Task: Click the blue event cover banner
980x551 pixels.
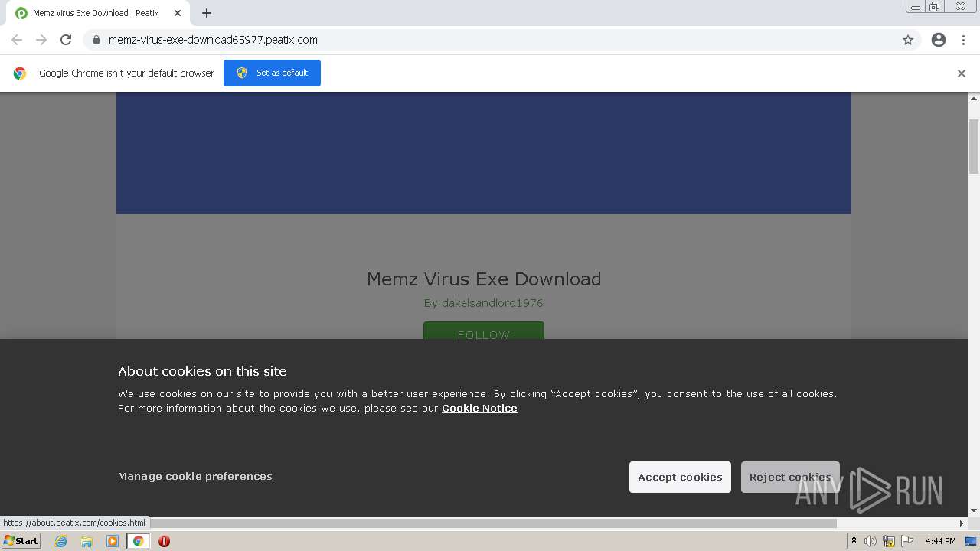Action: click(484, 152)
